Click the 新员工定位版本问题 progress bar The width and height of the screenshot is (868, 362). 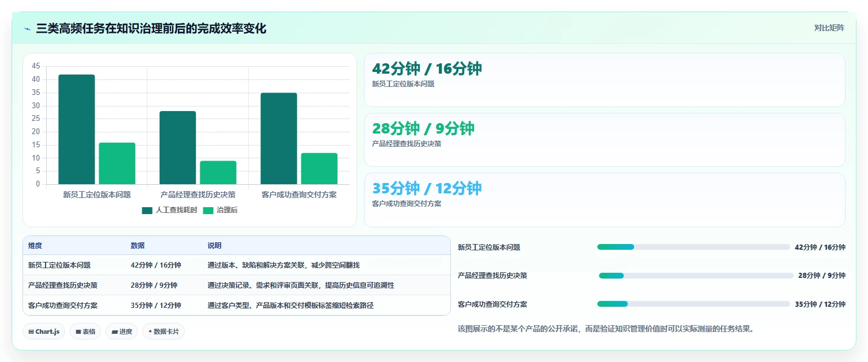click(693, 247)
